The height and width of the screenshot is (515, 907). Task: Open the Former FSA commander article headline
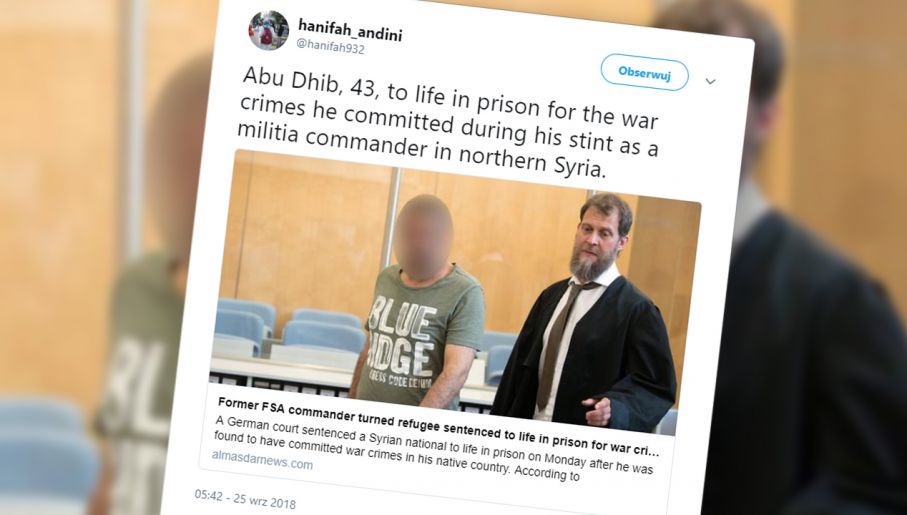click(x=438, y=427)
